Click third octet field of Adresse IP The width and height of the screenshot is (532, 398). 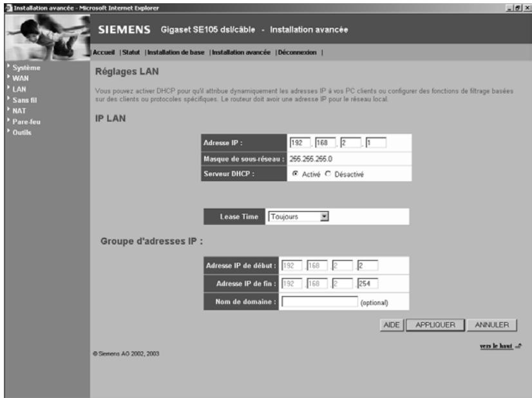(x=351, y=142)
